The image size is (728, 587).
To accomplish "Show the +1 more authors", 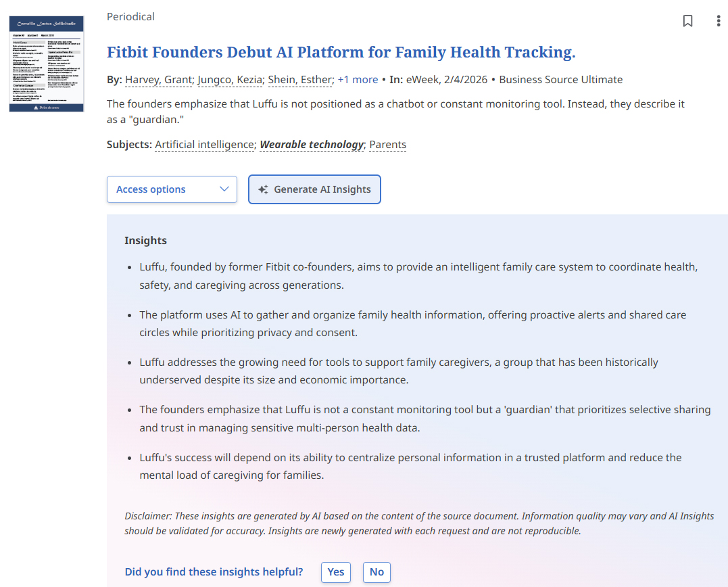I will tap(358, 80).
